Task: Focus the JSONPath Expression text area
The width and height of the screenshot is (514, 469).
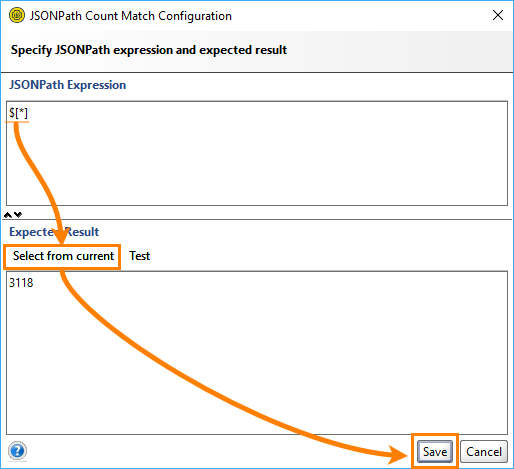Action: pyautogui.click(x=257, y=153)
